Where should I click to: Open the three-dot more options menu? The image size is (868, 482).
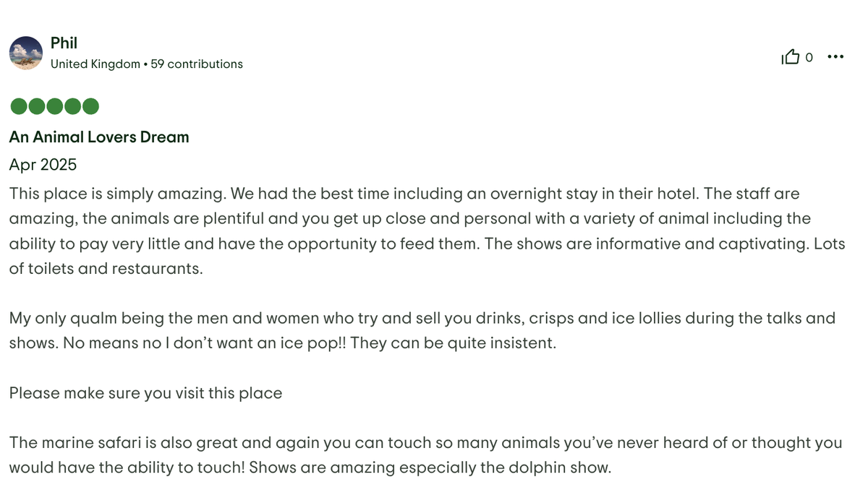(835, 57)
